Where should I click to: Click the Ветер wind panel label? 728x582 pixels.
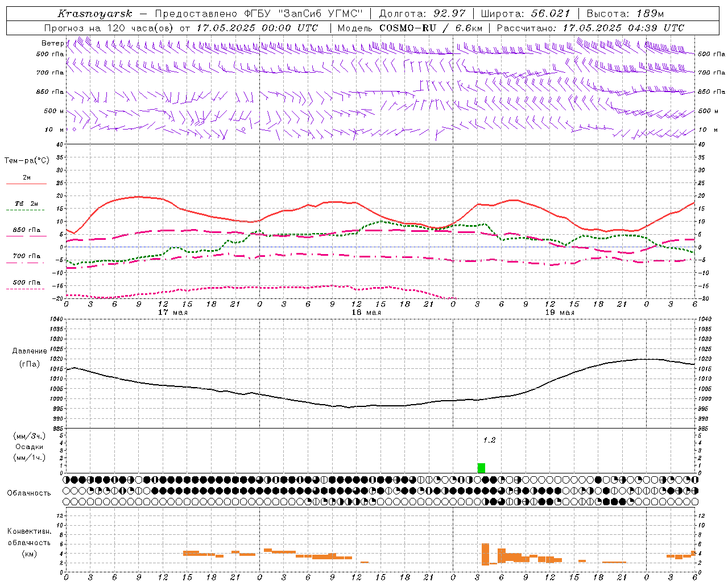(52, 43)
